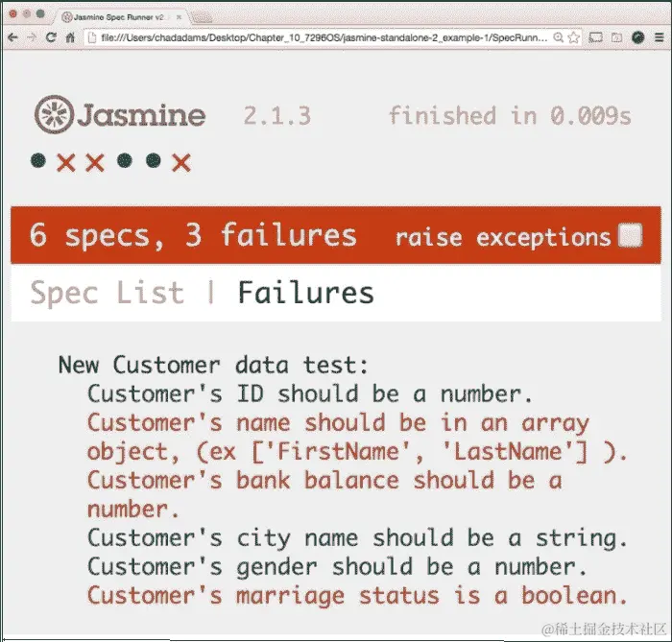The image size is (672, 642).
Task: Click the third passing spec dot
Action: pos(154,161)
